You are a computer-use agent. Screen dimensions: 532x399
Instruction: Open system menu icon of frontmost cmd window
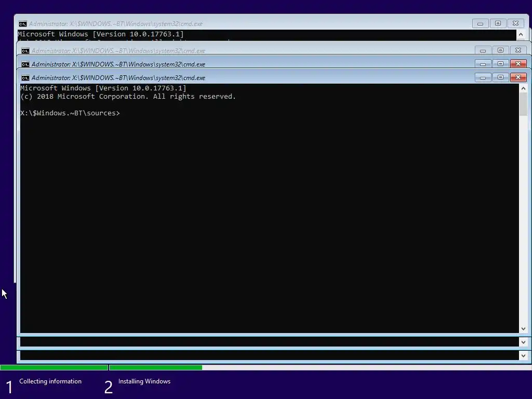pos(25,78)
